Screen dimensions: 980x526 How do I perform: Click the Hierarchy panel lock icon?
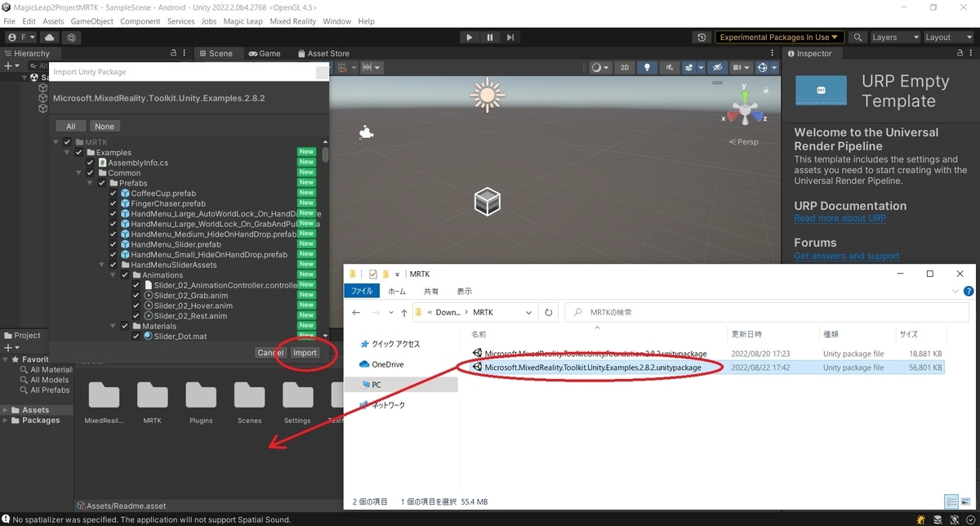point(172,54)
